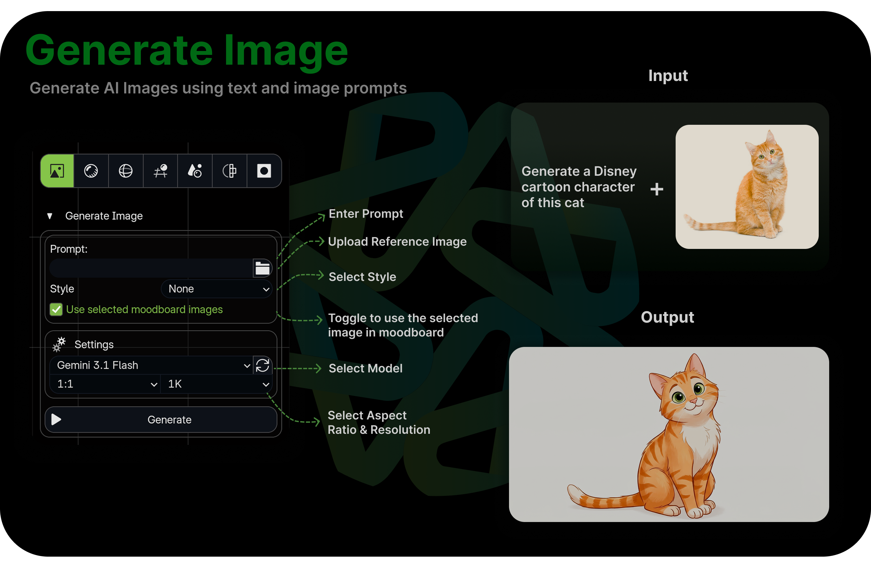This screenshot has width=871, height=588.
Task: Click the 'Toggle to use the selected image' text
Action: [x=403, y=325]
